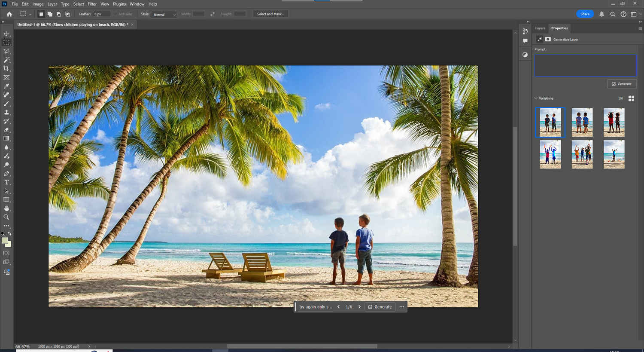
Task: Click the blue Share button
Action: coord(585,14)
